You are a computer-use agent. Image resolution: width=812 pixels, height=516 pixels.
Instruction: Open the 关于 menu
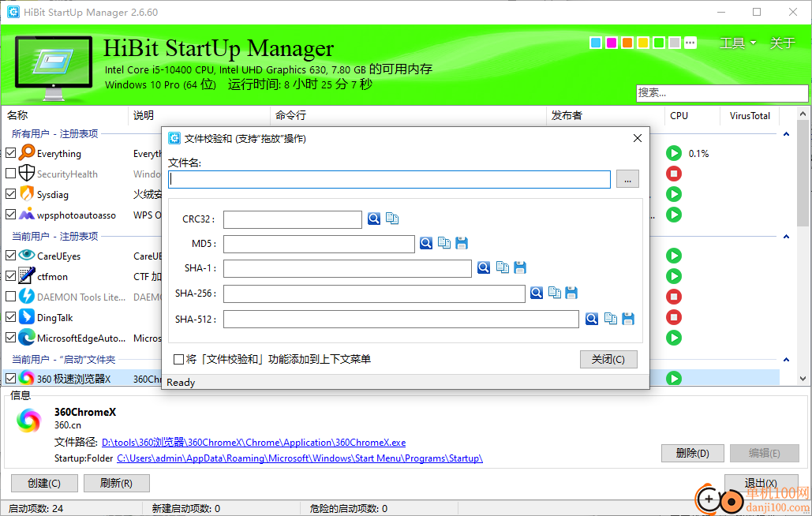coord(782,43)
